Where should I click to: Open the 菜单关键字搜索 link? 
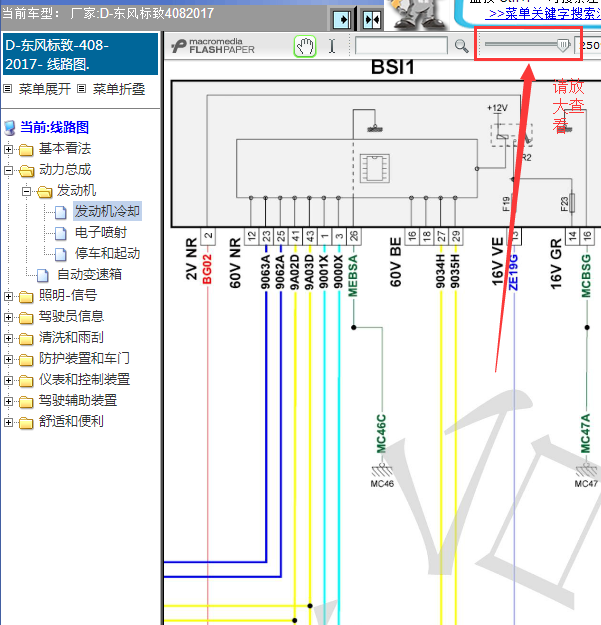point(544,13)
